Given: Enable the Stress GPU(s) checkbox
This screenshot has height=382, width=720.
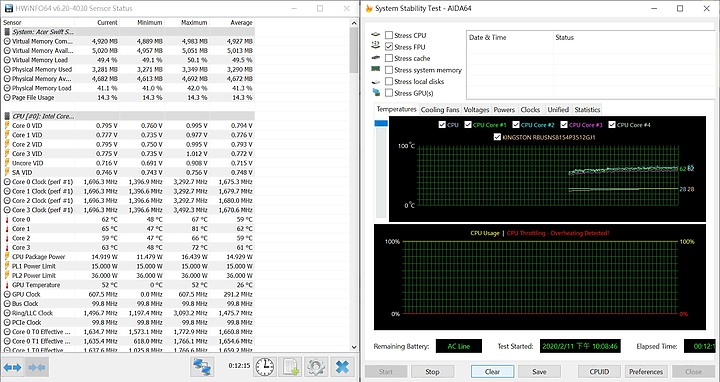Looking at the screenshot, I should click(389, 93).
